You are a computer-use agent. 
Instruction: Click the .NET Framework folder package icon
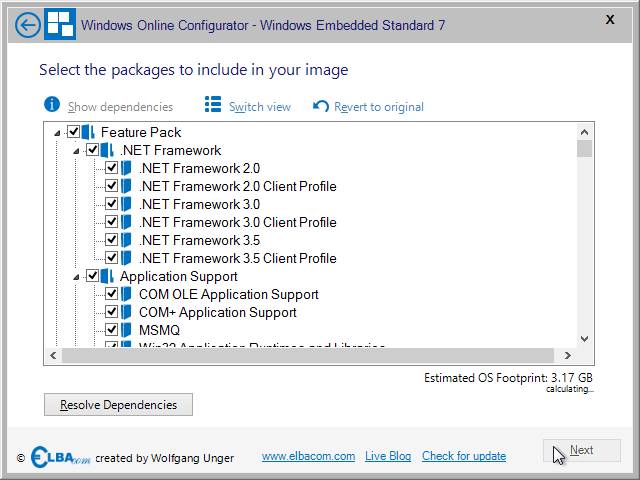tap(107, 150)
